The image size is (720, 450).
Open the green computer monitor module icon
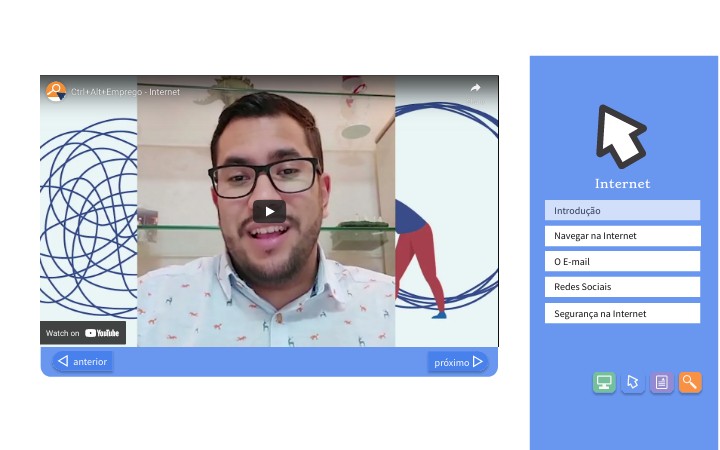[x=604, y=382]
